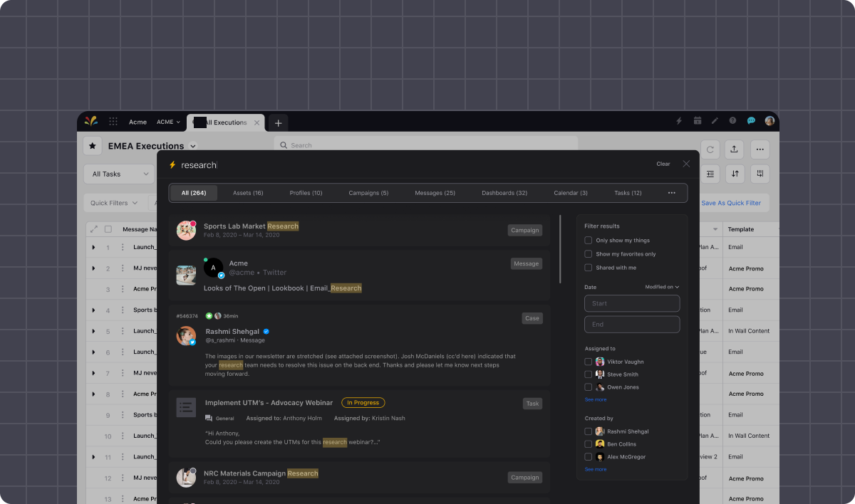Open the app launcher grid icon

point(113,122)
